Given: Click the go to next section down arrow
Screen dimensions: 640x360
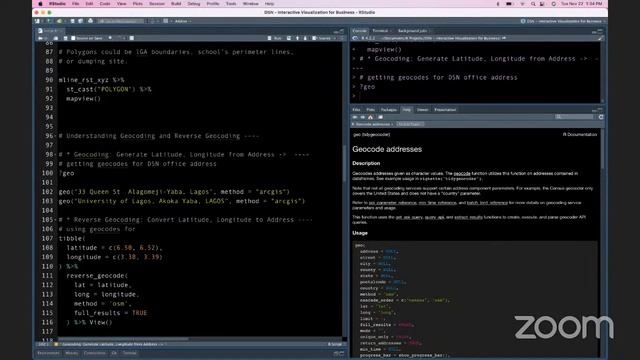Looking at the screenshot, I should (305, 38).
